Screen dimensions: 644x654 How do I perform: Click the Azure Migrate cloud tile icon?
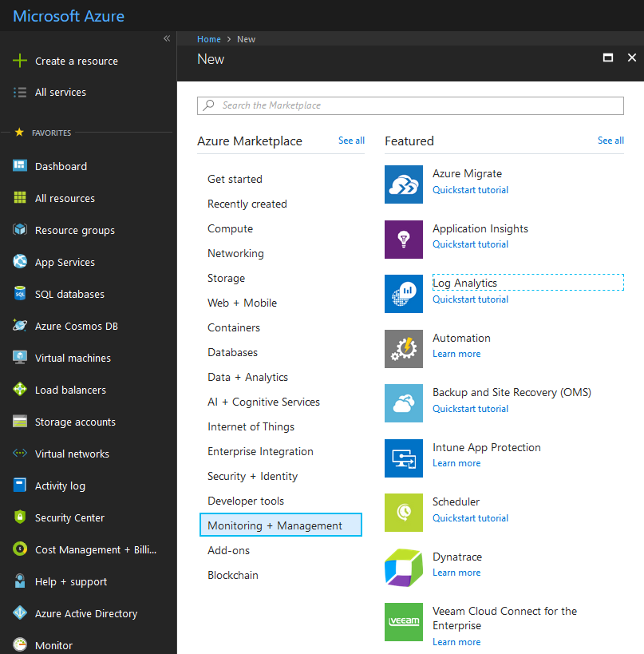(x=404, y=184)
